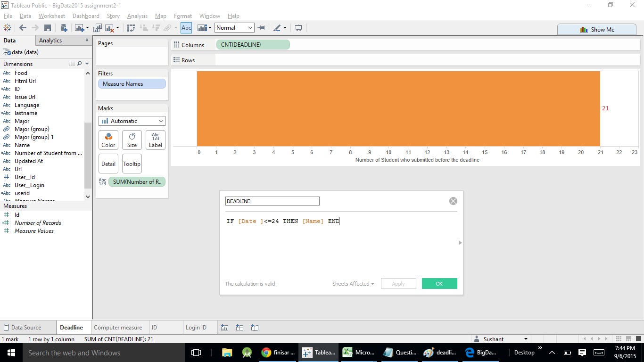Image resolution: width=644 pixels, height=362 pixels.
Task: Open the File menu
Action: (x=8, y=16)
